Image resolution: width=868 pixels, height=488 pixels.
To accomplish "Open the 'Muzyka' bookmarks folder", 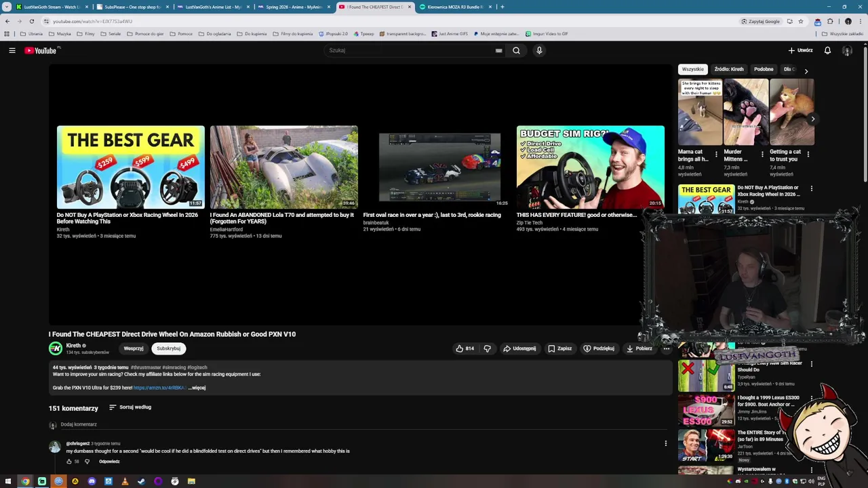I will [60, 33].
